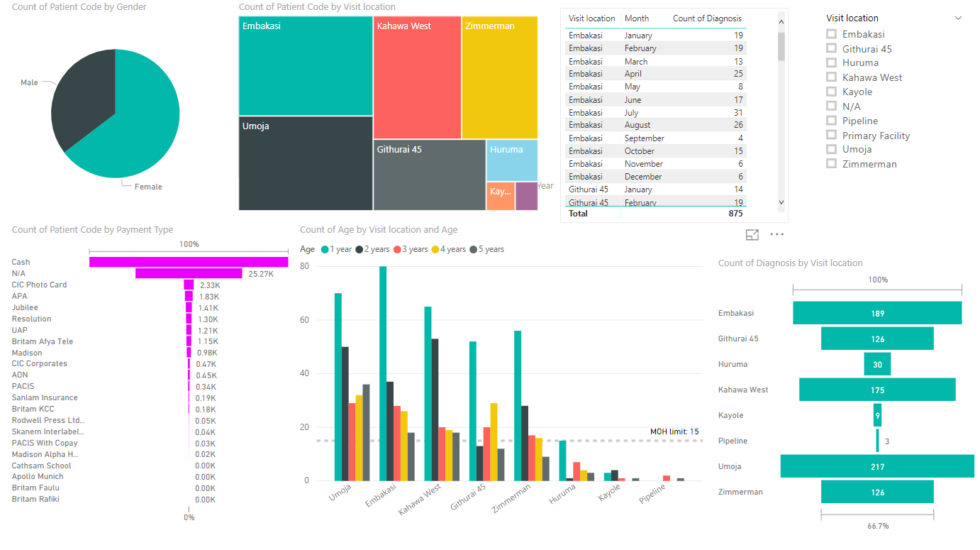Click the CIC Photo Card funnel bar
Viewport: 980px width, 550px height.
[189, 285]
